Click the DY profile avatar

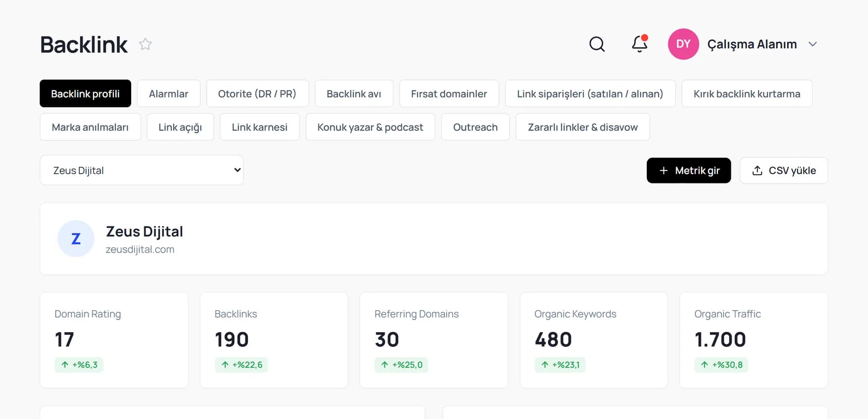[x=683, y=44]
